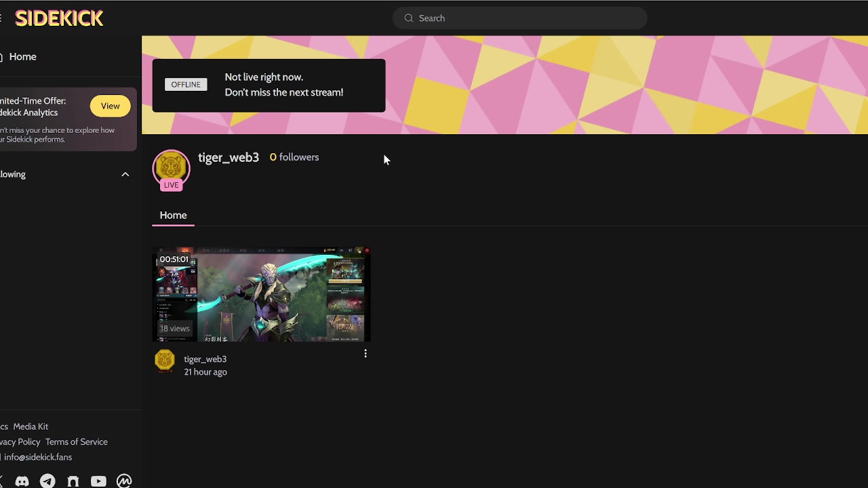Open the Terms of Service link
Screen dimensions: 868x488
pos(77,442)
